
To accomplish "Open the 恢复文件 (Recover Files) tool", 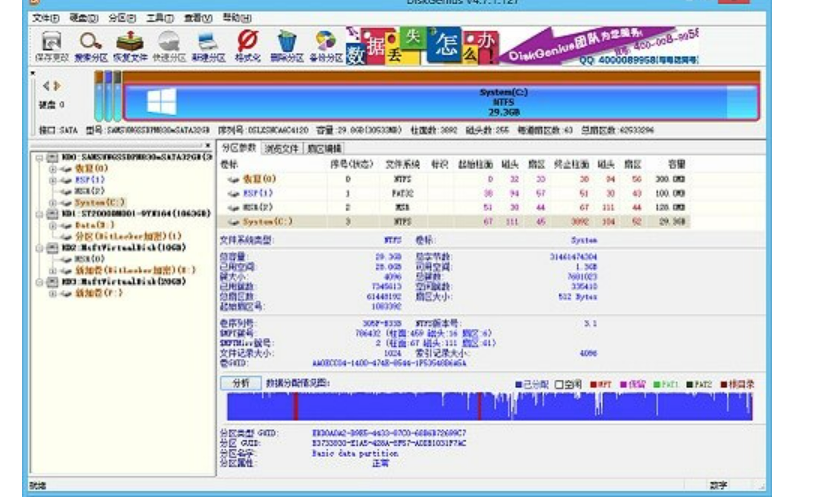I will (130, 45).
